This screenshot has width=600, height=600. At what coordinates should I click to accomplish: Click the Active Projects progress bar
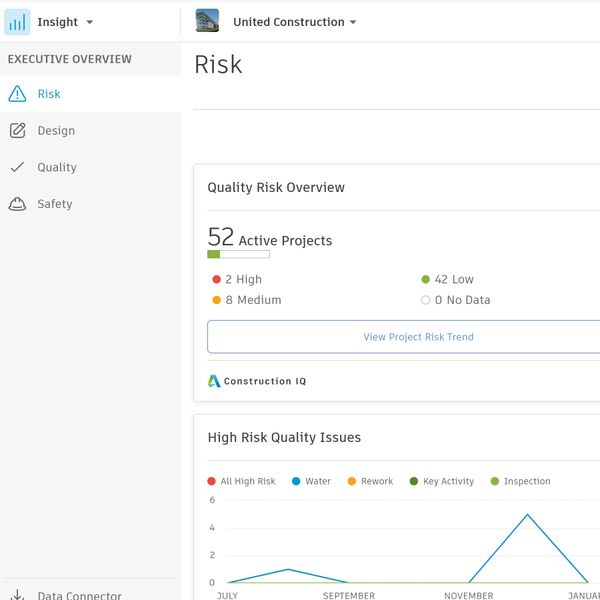coord(238,255)
